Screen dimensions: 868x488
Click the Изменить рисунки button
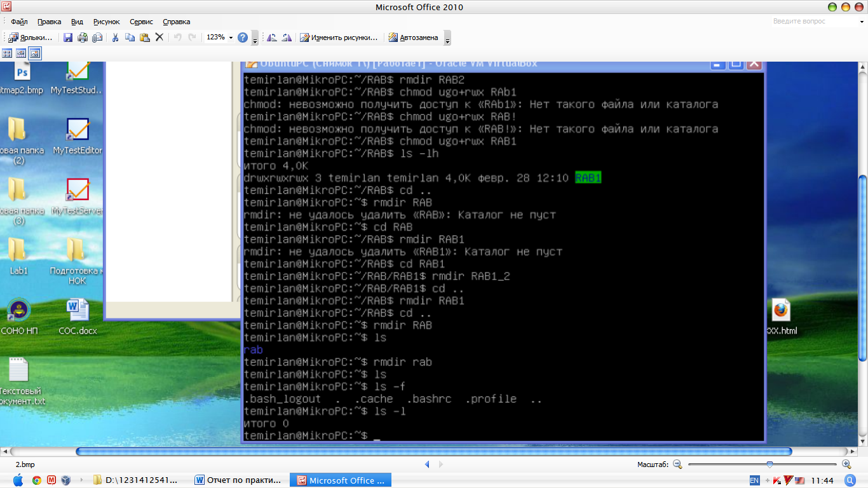(x=339, y=37)
